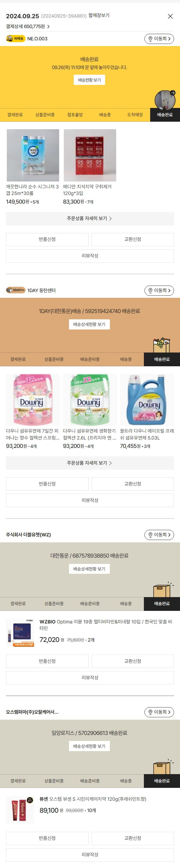This screenshot has width=180, height=868.
Task: Click the 1DAY배송 box badge icon
Action: pyautogui.click(x=16, y=290)
